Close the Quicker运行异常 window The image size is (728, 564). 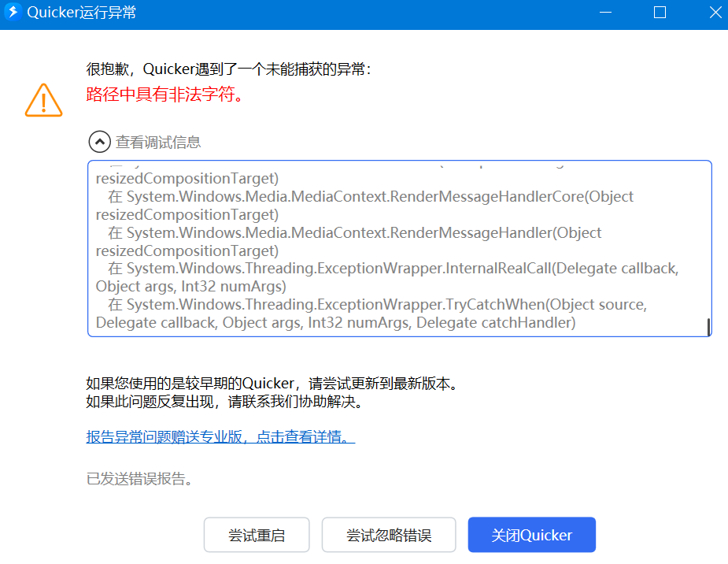coord(715,13)
